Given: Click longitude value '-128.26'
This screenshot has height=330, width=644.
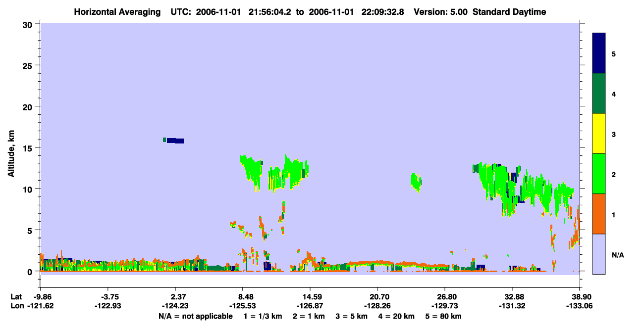Looking at the screenshot, I should point(377,306).
